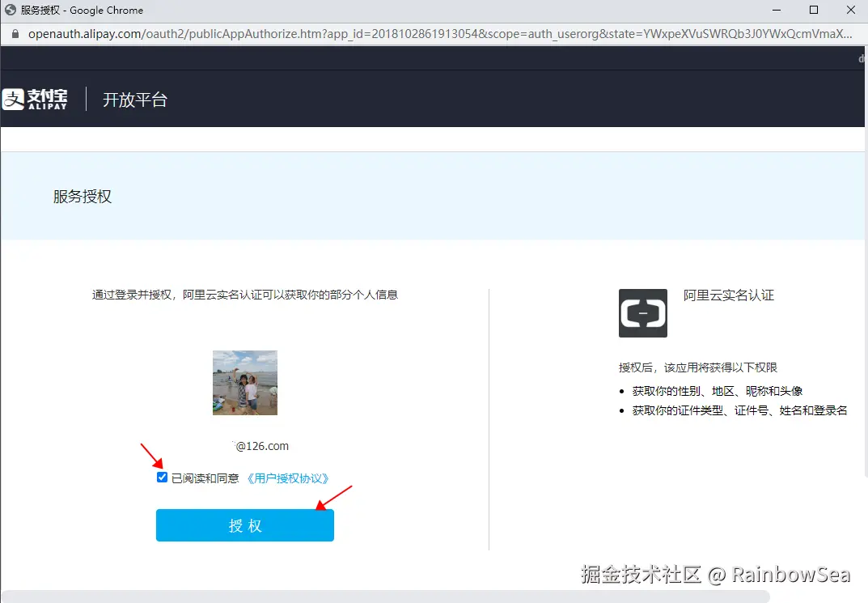This screenshot has height=603, width=868.
Task: Click the blue 授权 authorize button
Action: coord(244,525)
